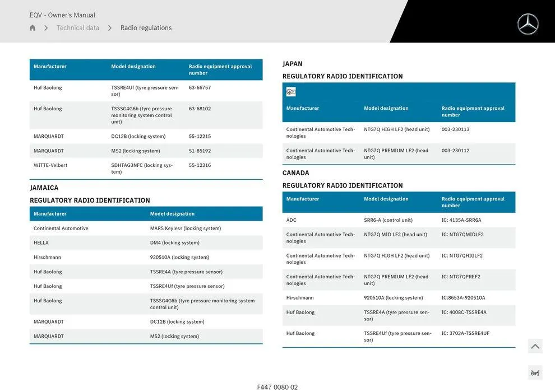Click the Giteki certification mark in the Japan table
This screenshot has width=555, height=392.
point(292,90)
